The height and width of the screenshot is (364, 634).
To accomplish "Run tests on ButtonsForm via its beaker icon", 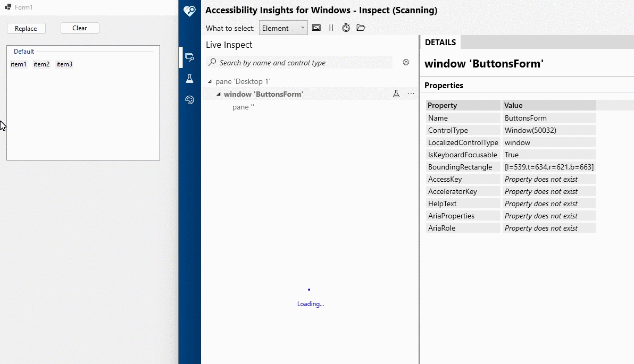I will (396, 93).
